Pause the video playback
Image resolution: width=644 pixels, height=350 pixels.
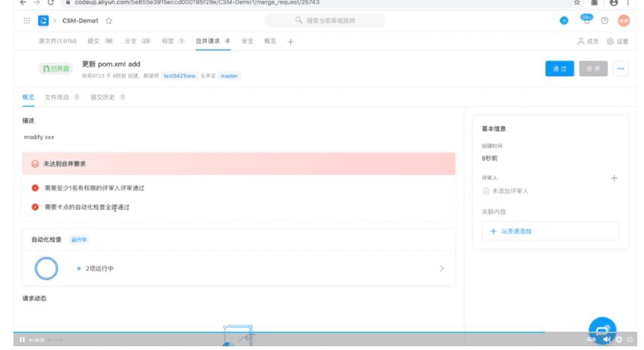(23, 339)
